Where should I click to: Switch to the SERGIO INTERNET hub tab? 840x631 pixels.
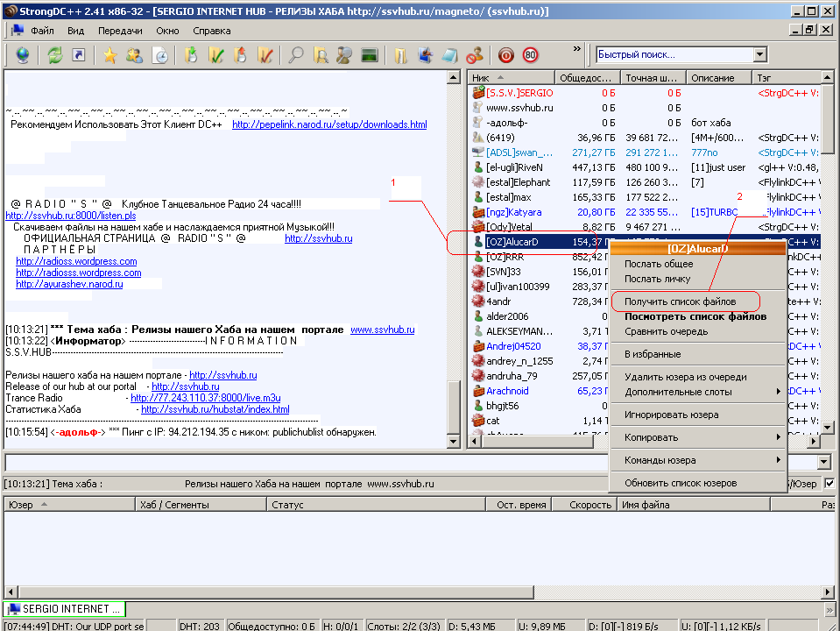tap(64, 608)
